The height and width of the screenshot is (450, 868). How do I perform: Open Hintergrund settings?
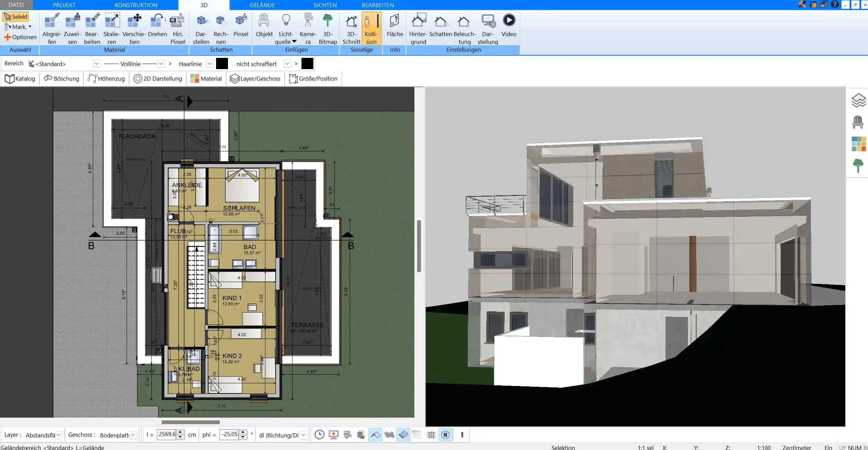click(x=419, y=29)
